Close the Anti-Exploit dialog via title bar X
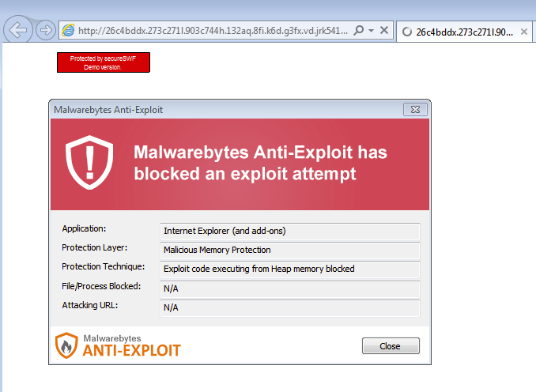This screenshot has width=536, height=392. [415, 109]
